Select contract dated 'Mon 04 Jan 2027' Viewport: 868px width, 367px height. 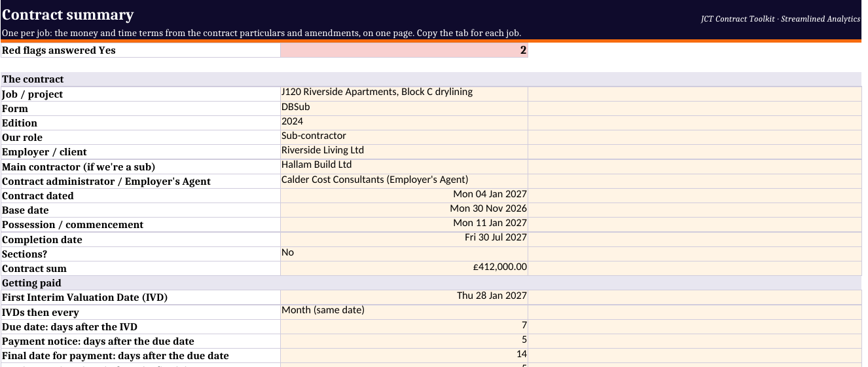point(404,195)
